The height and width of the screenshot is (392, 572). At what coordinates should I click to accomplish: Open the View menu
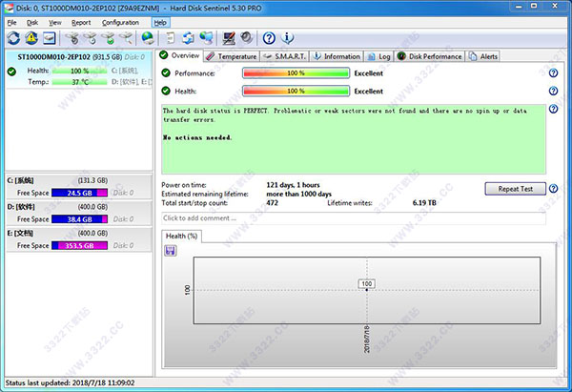[x=55, y=23]
